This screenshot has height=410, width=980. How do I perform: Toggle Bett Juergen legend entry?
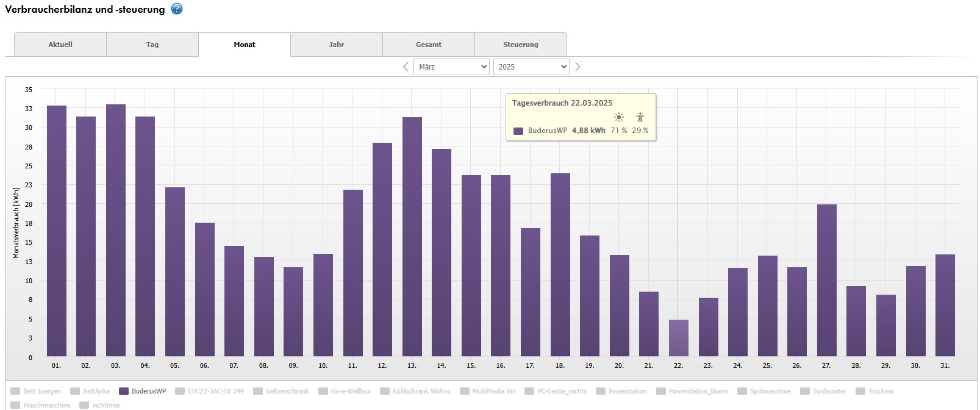pyautogui.click(x=36, y=391)
